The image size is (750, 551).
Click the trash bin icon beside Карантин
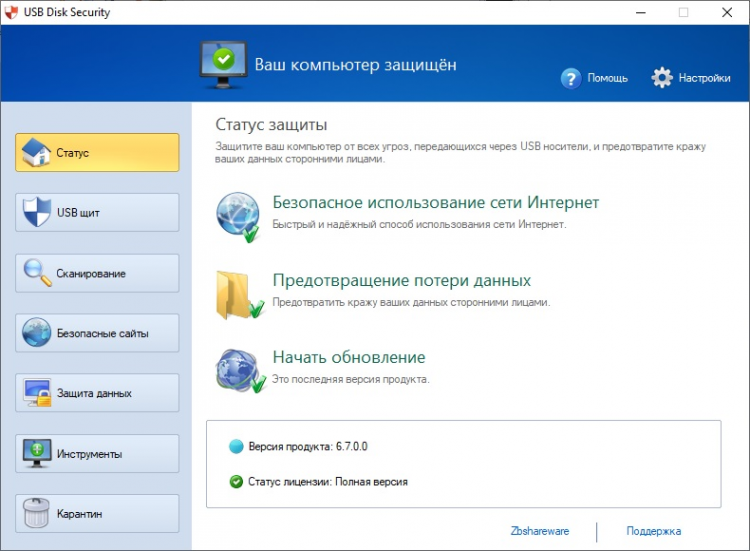(x=36, y=513)
